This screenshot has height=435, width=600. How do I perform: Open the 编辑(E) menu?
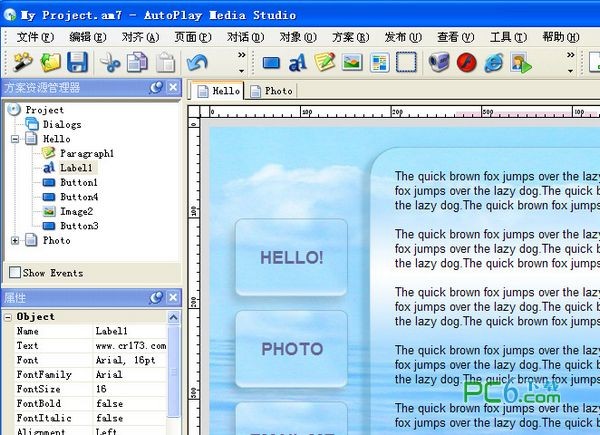coord(88,37)
